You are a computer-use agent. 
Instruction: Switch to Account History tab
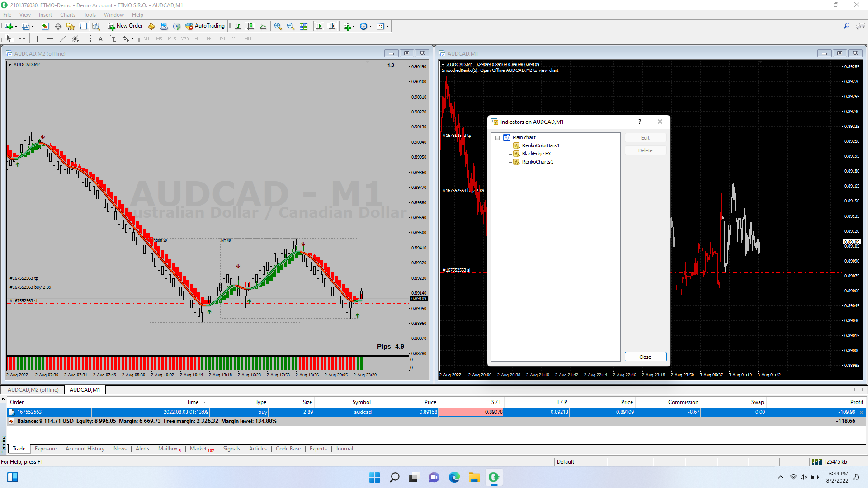pyautogui.click(x=85, y=449)
